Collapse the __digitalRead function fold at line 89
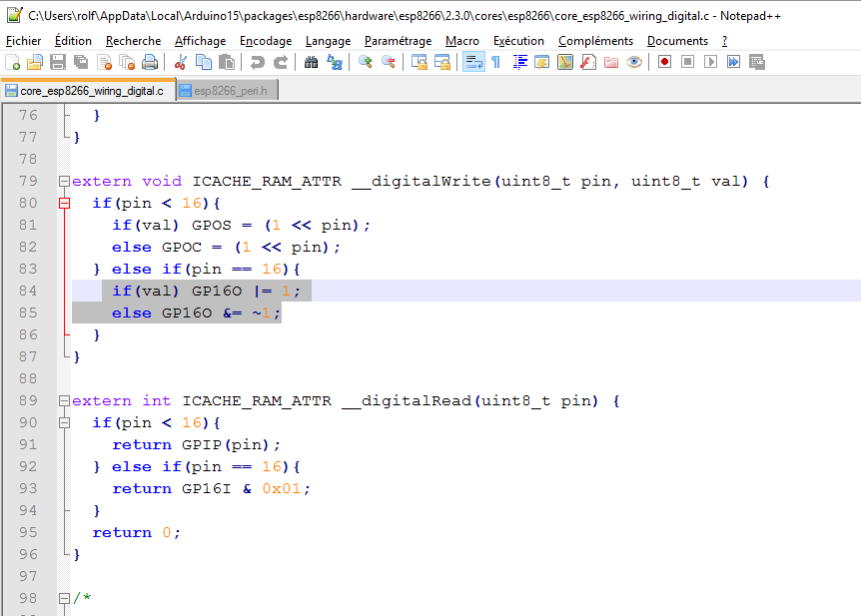The height and width of the screenshot is (616, 861). [x=65, y=401]
